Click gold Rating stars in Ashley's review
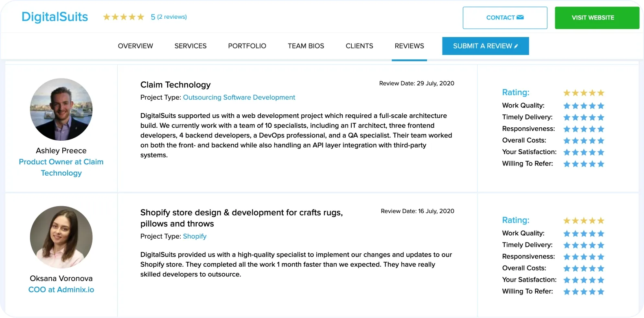 tap(583, 93)
